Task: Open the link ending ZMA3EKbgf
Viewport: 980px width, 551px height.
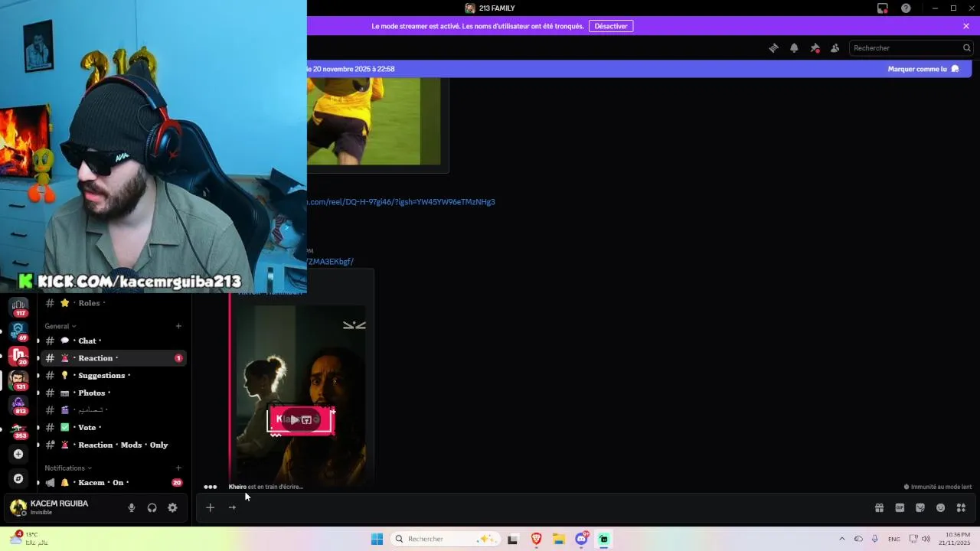Action: click(330, 262)
